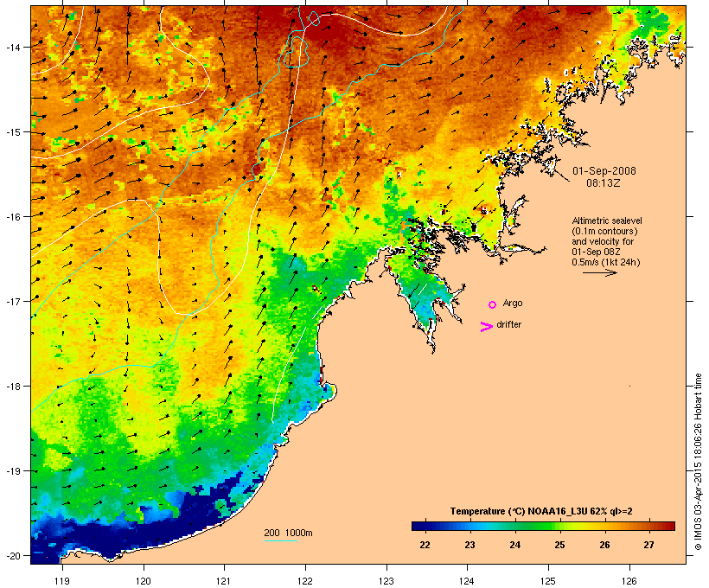
Task: Click the '-15' latitude axis label
Action: click(x=12, y=132)
